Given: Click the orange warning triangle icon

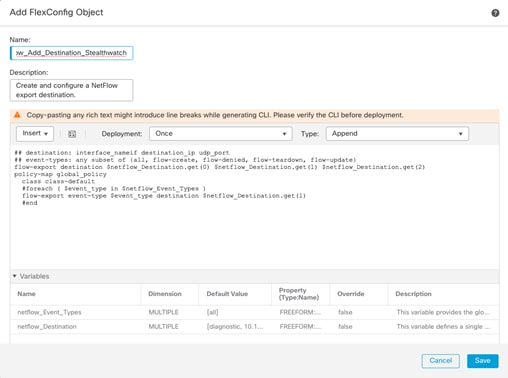Looking at the screenshot, I should (17, 115).
